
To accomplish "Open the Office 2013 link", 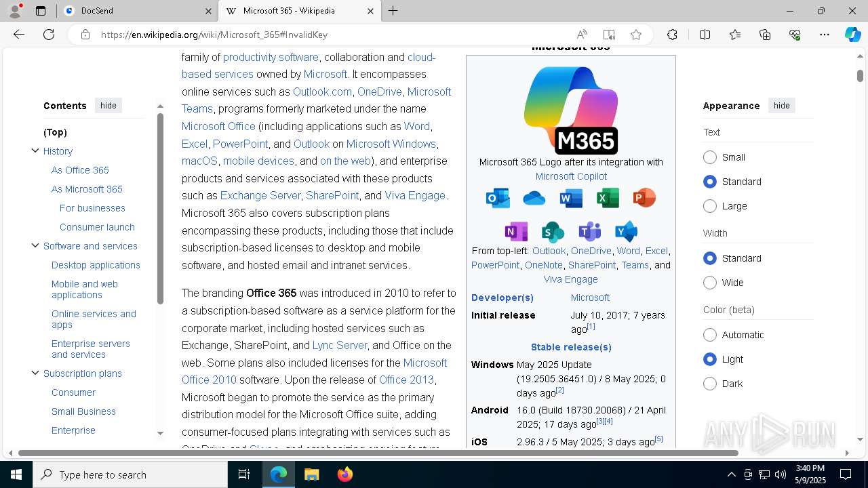I will (x=406, y=380).
